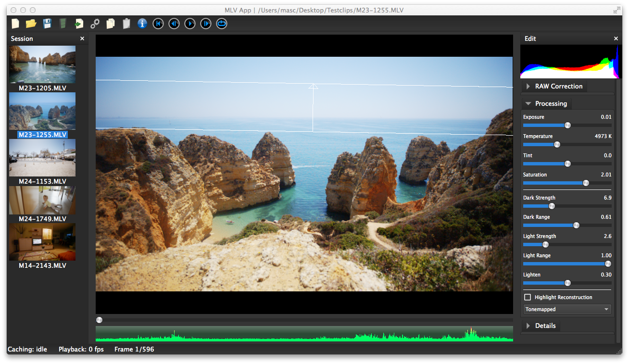Step back one frame
The height and width of the screenshot is (364, 629).
pos(174,23)
